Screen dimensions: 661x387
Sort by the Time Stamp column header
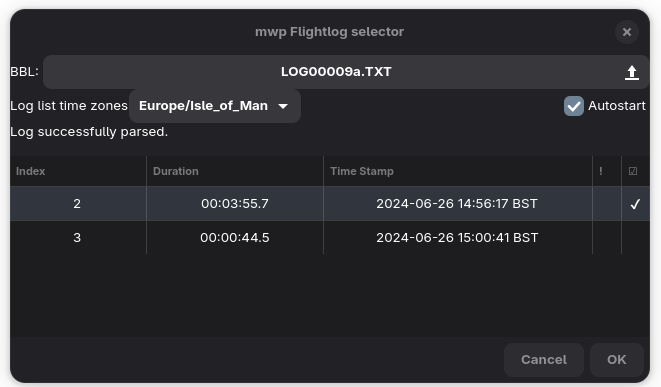coord(458,171)
